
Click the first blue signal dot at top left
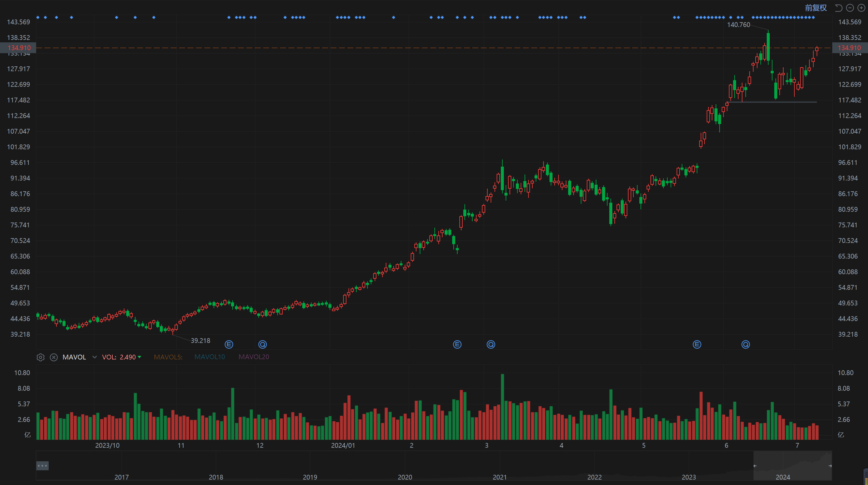tap(38, 17)
